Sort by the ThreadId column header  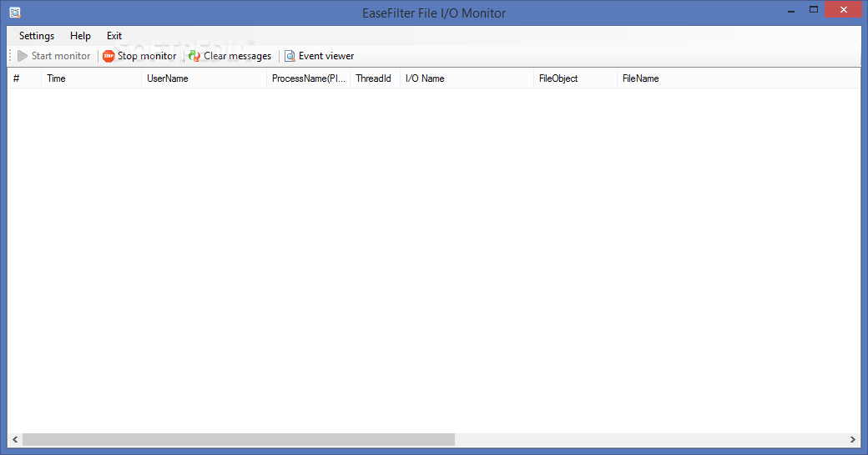coord(376,78)
